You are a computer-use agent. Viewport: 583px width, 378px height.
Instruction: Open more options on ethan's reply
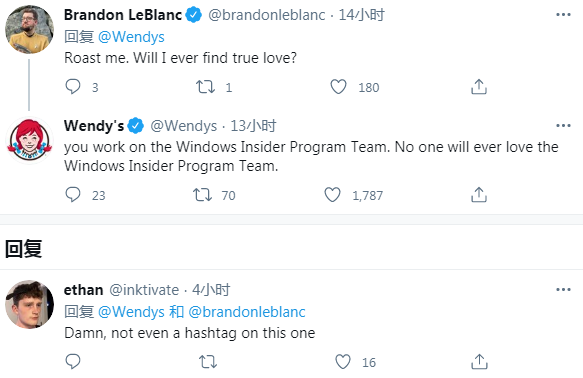[x=563, y=290]
